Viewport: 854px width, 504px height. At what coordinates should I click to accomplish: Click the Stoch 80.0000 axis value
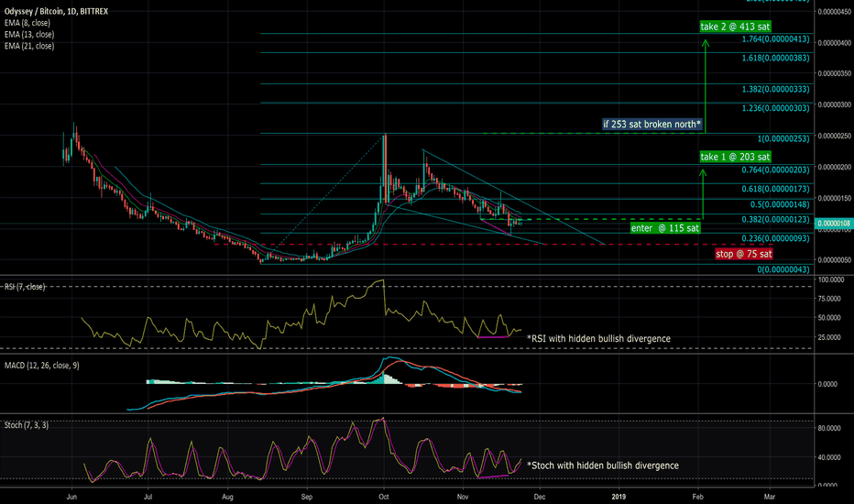pos(829,428)
